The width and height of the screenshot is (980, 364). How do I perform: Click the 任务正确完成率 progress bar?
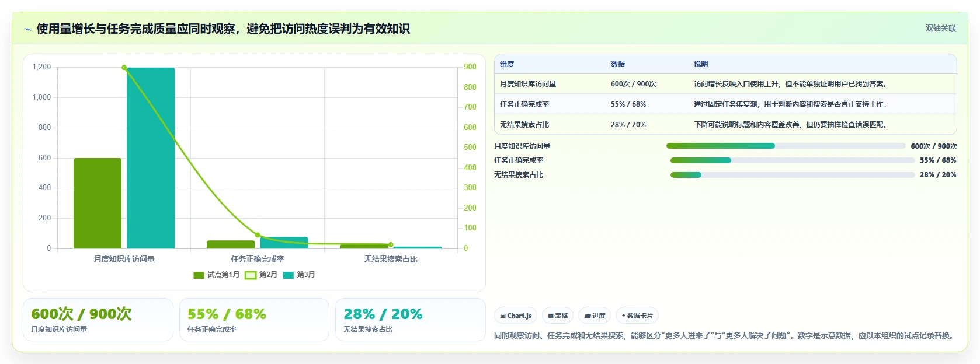(x=793, y=160)
